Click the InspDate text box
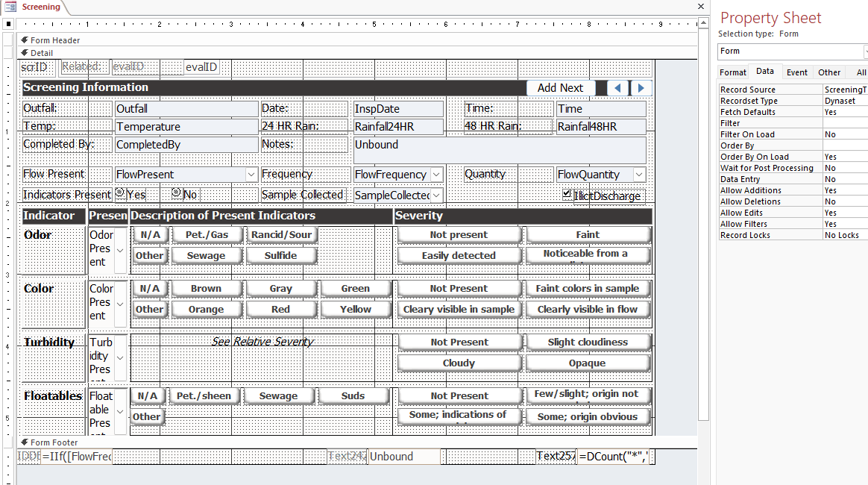Screen dimensions: 868x485 398,108
